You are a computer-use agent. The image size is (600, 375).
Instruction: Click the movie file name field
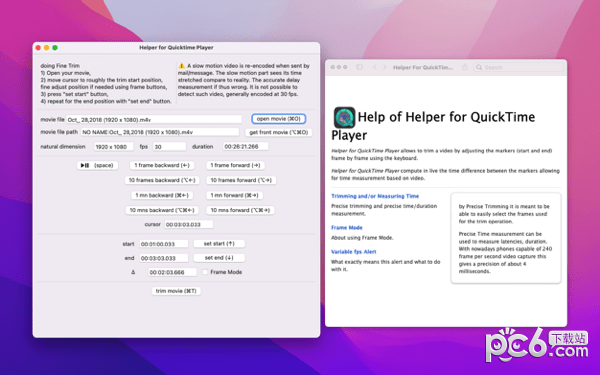coord(154,120)
